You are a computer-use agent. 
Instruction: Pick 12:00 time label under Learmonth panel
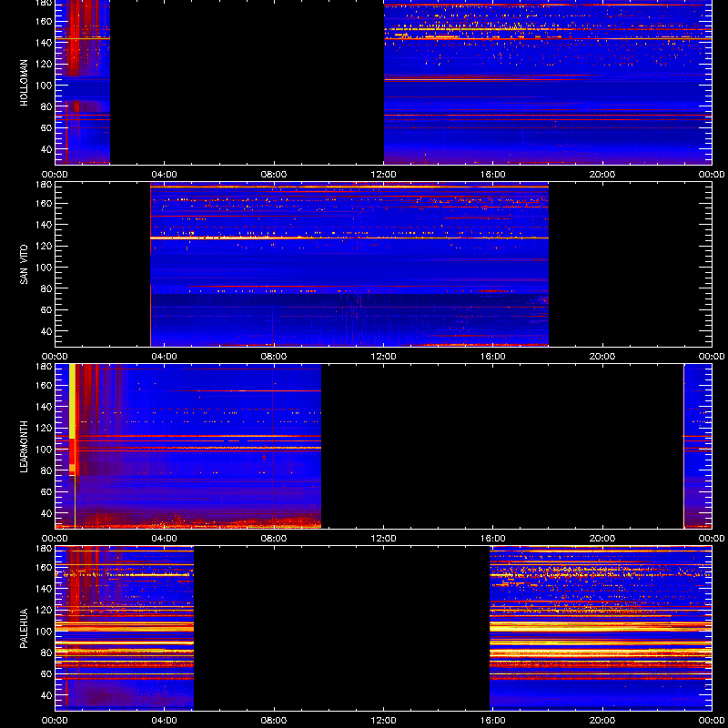point(383,539)
